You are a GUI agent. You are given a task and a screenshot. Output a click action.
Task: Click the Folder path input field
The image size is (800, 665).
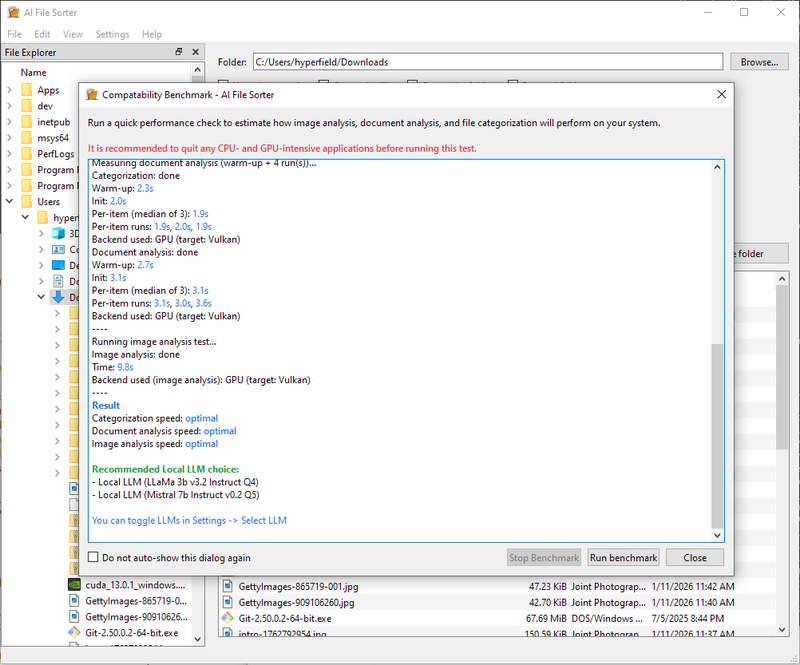pos(488,62)
